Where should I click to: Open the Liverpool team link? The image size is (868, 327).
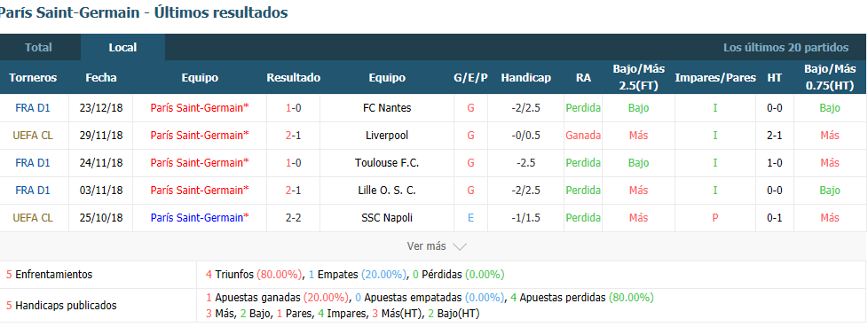(387, 136)
